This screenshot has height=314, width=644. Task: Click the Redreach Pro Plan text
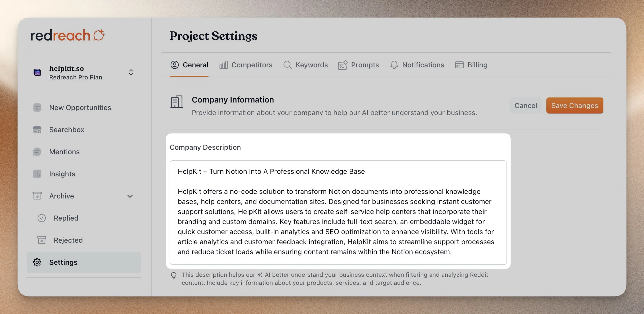coord(76,77)
